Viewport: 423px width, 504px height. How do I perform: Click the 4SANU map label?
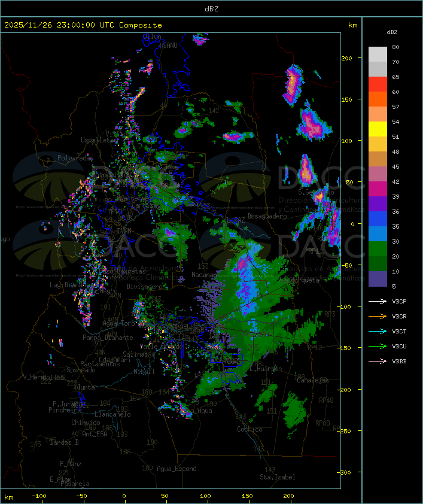(168, 45)
